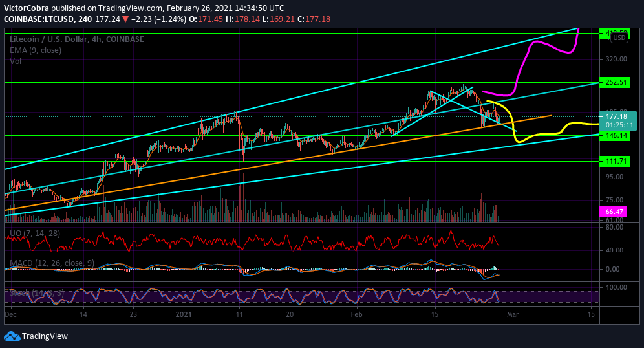
Task: Click the VictorCobra author name
Action: [x=27, y=8]
